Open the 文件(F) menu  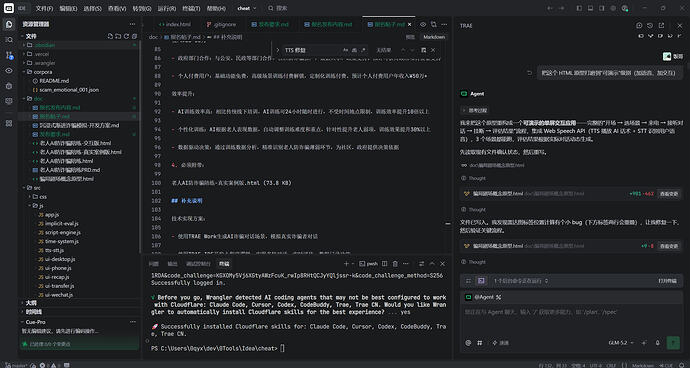pos(44,8)
